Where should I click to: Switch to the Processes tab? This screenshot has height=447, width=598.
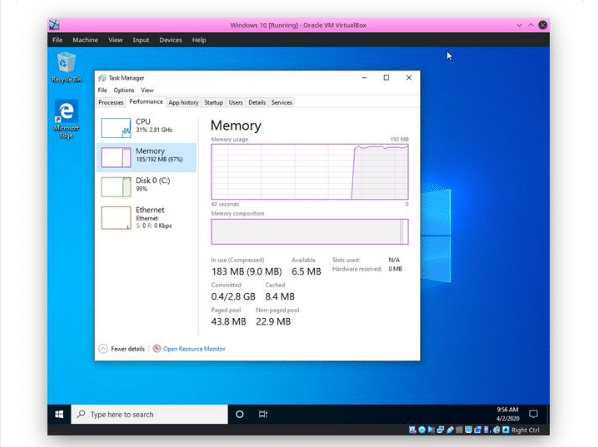coord(111,102)
